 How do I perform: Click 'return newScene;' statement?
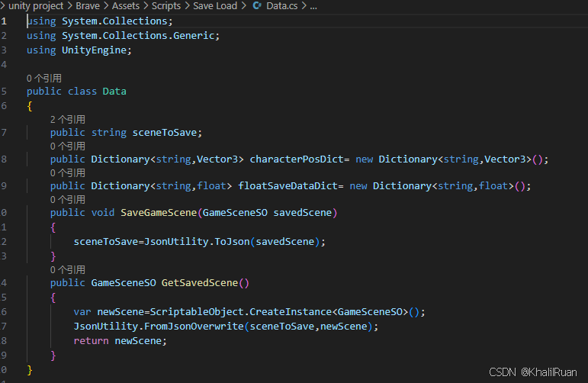coord(120,340)
